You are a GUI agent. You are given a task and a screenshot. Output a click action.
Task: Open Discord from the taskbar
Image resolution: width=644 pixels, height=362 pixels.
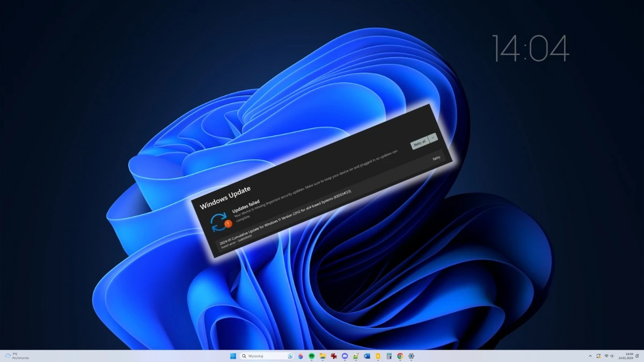[x=344, y=356]
